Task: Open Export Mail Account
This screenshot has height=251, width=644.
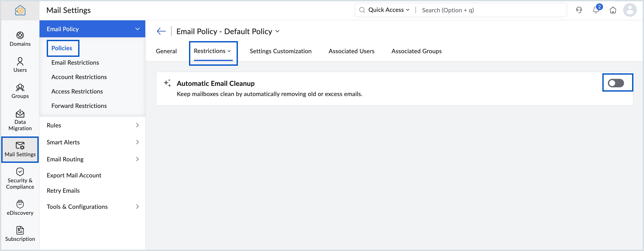Action: pyautogui.click(x=74, y=175)
